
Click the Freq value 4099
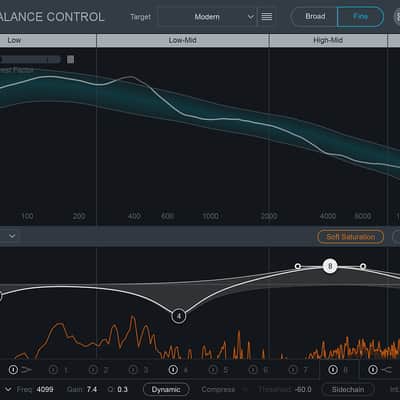(x=45, y=389)
